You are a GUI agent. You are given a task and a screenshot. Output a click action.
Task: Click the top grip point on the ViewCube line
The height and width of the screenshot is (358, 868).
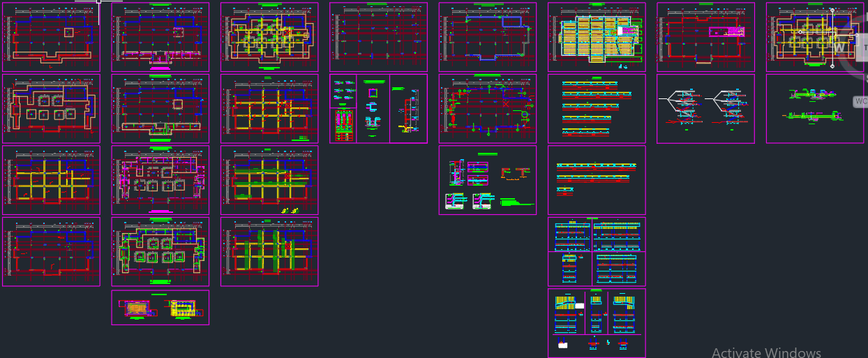click(832, 10)
